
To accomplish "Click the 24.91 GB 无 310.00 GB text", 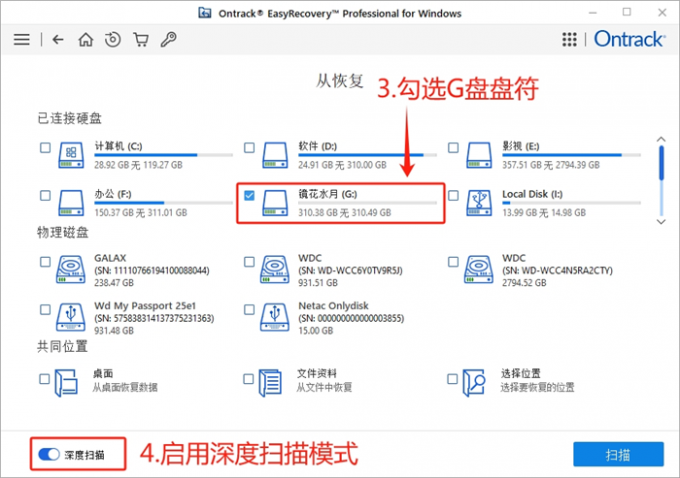I will 342,165.
